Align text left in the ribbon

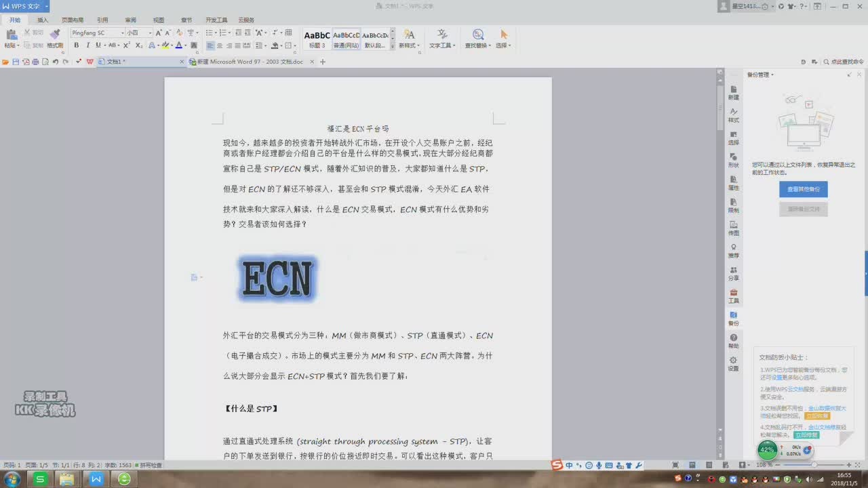click(210, 45)
